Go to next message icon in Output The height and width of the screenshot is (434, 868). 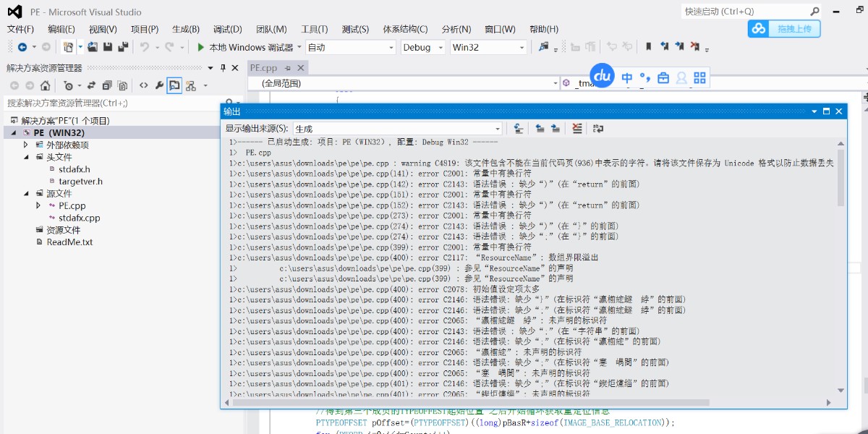coord(555,128)
